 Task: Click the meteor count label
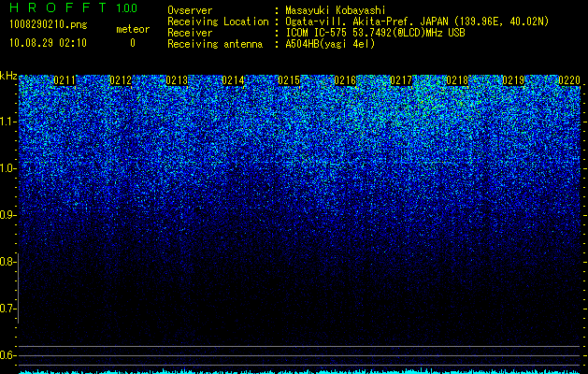tap(133, 29)
